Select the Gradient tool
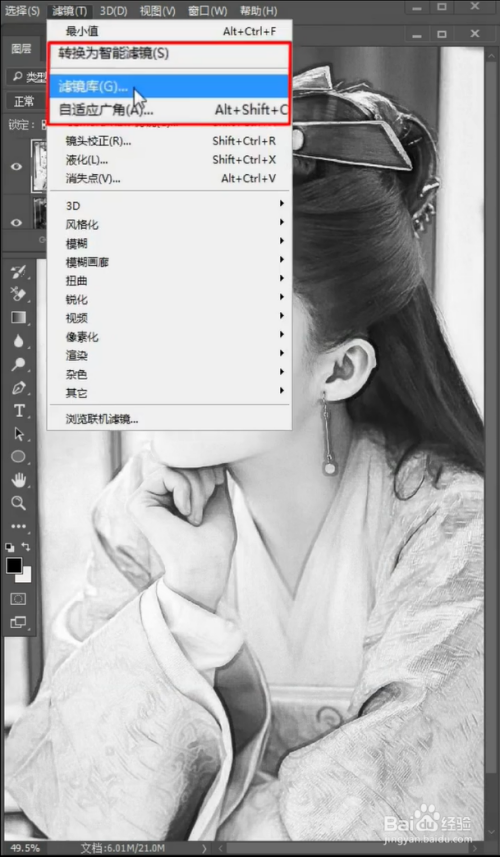500x857 pixels. pos(19,318)
